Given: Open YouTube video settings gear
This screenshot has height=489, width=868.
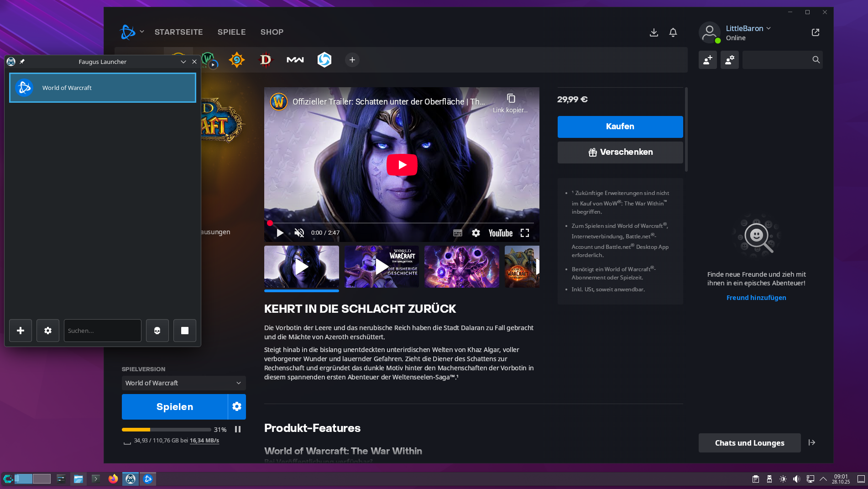Looking at the screenshot, I should coord(476,233).
